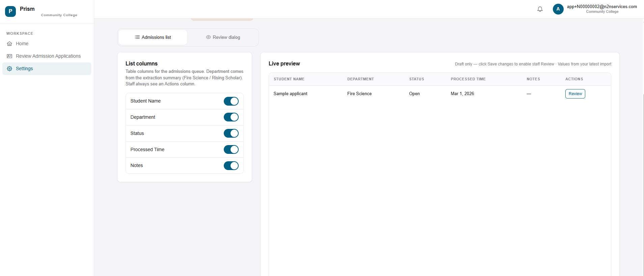The width and height of the screenshot is (644, 276).
Task: Click the Student Name column header
Action: [x=289, y=79]
